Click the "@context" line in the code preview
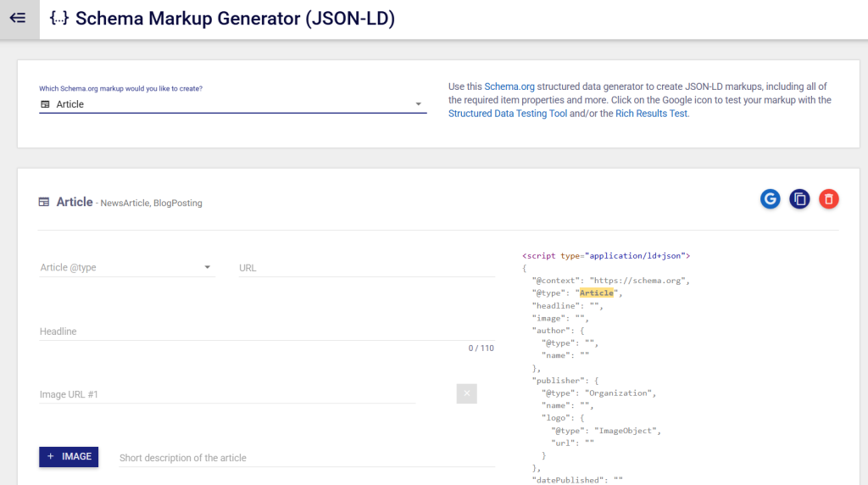This screenshot has width=868, height=485. 610,281
